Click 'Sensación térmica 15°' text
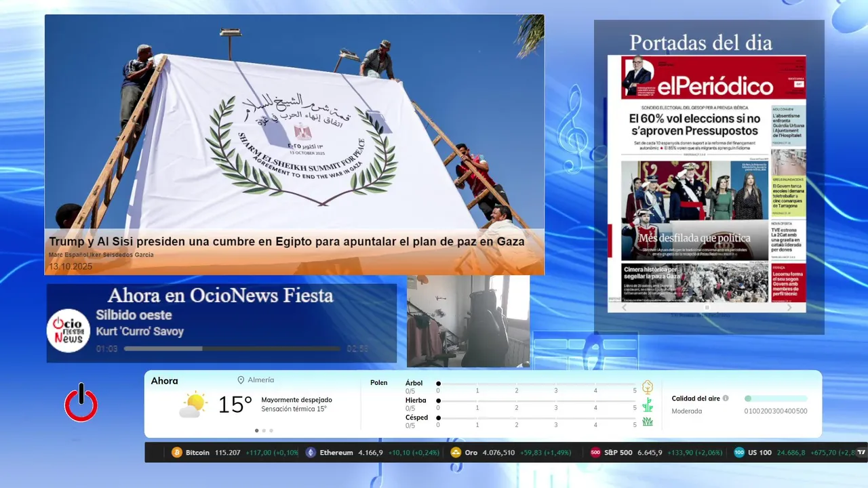 [294, 409]
